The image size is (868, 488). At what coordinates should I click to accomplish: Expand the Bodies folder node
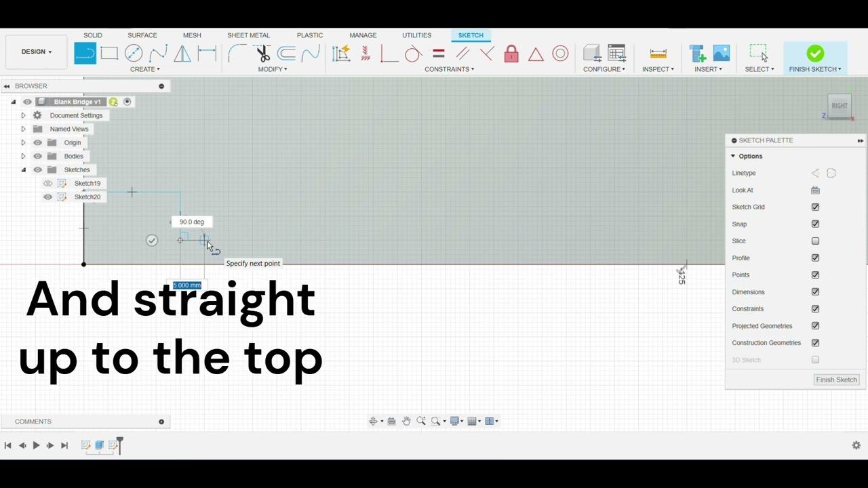point(23,157)
